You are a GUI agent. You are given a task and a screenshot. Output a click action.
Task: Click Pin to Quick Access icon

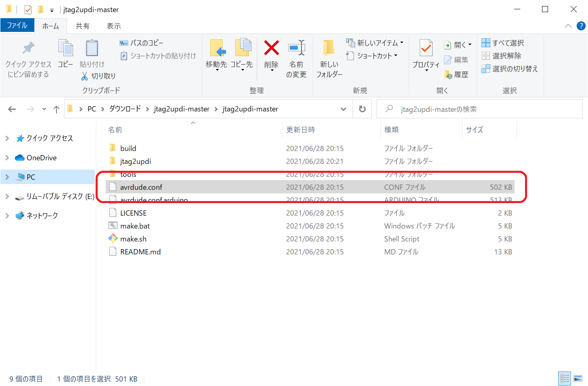(x=28, y=48)
